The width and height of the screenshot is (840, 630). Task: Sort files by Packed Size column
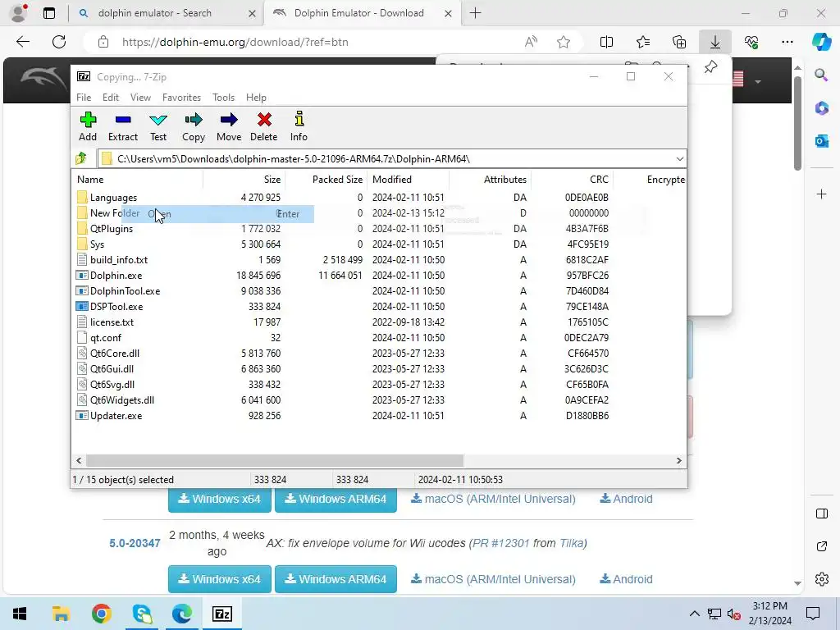coord(326,180)
